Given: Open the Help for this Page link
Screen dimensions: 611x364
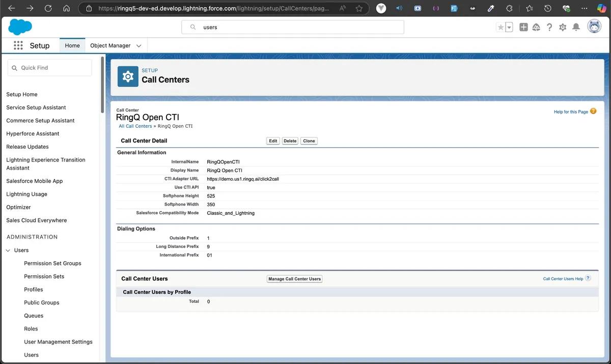Looking at the screenshot, I should (571, 111).
